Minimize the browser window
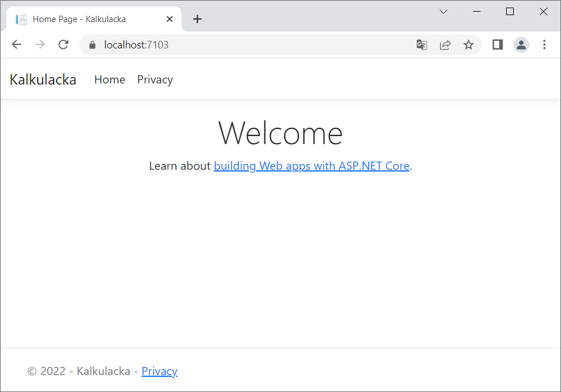The height and width of the screenshot is (392, 561). (476, 12)
